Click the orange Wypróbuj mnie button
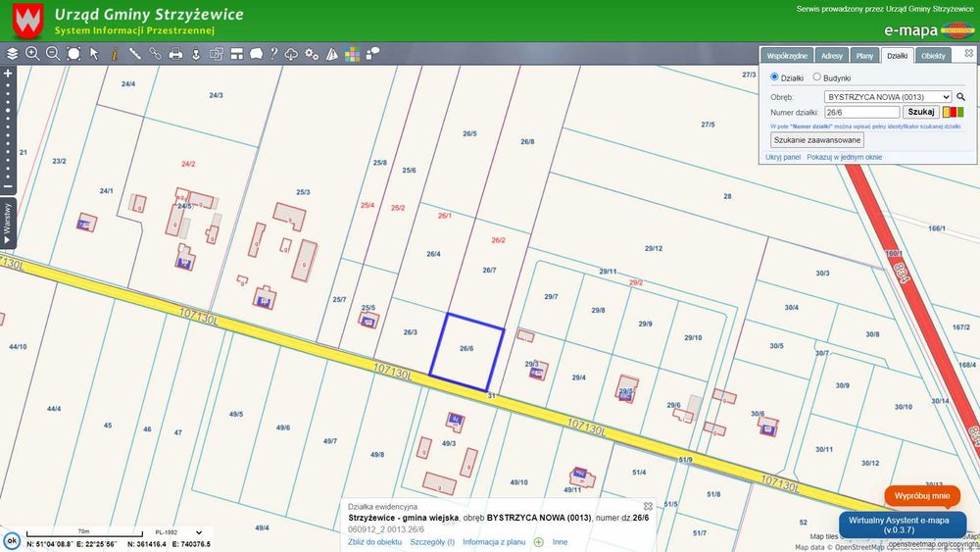This screenshot has width=980, height=552. (922, 496)
